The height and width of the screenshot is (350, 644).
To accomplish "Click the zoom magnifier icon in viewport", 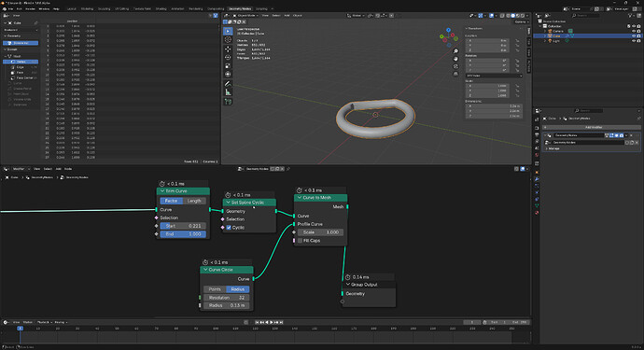I will click(x=455, y=51).
